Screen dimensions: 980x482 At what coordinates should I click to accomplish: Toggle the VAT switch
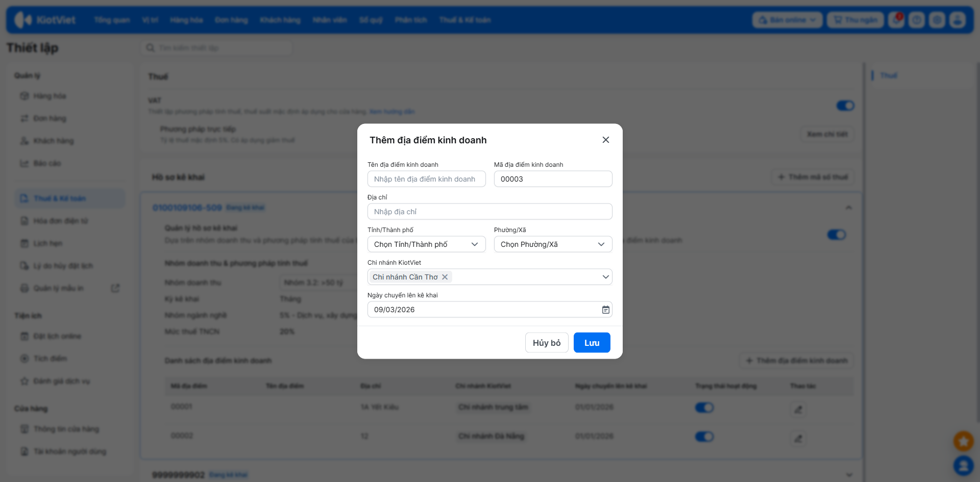click(x=845, y=106)
